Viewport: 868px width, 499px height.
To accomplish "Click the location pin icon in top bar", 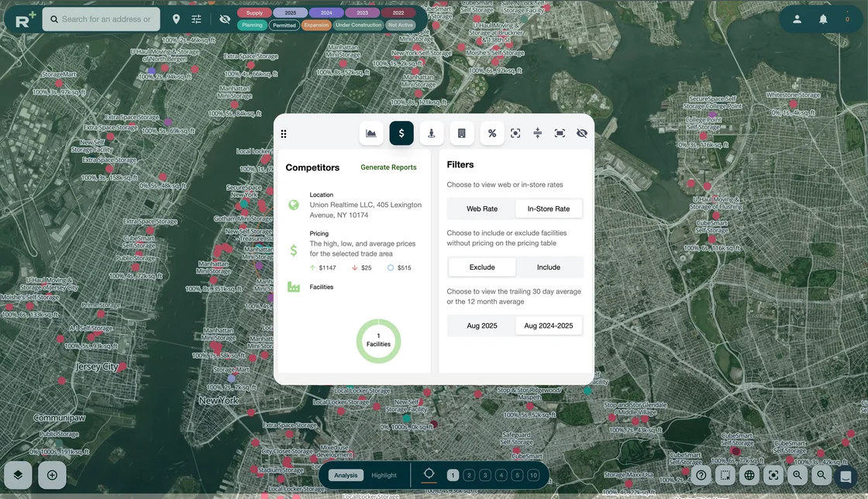I will [x=176, y=19].
